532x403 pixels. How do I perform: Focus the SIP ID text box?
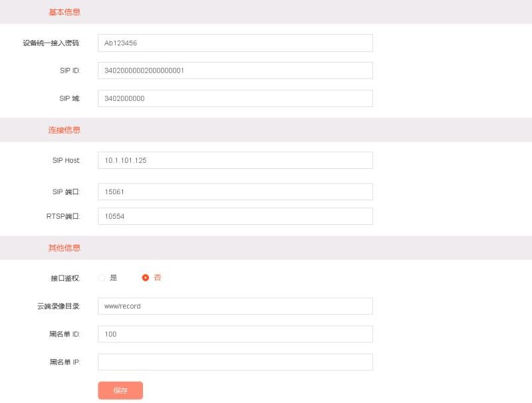235,70
